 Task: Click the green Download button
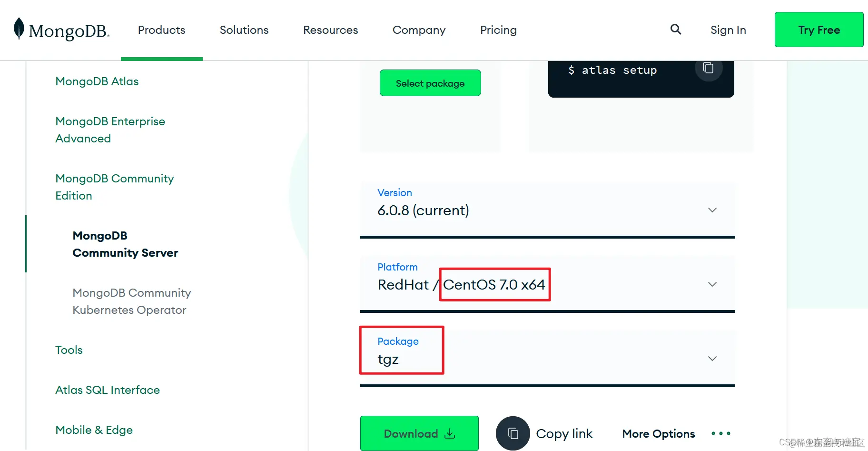(x=419, y=433)
